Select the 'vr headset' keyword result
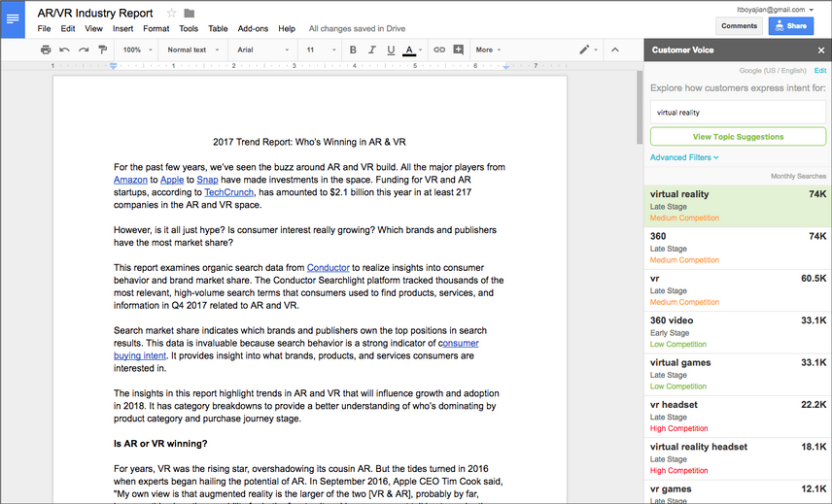Viewport: 832px width, 504px height. [738, 417]
